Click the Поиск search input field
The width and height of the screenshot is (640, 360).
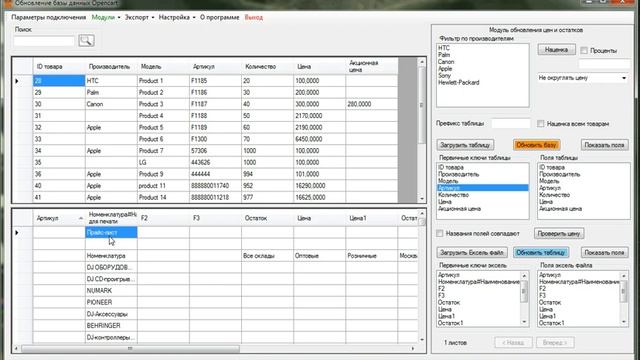coord(44,41)
